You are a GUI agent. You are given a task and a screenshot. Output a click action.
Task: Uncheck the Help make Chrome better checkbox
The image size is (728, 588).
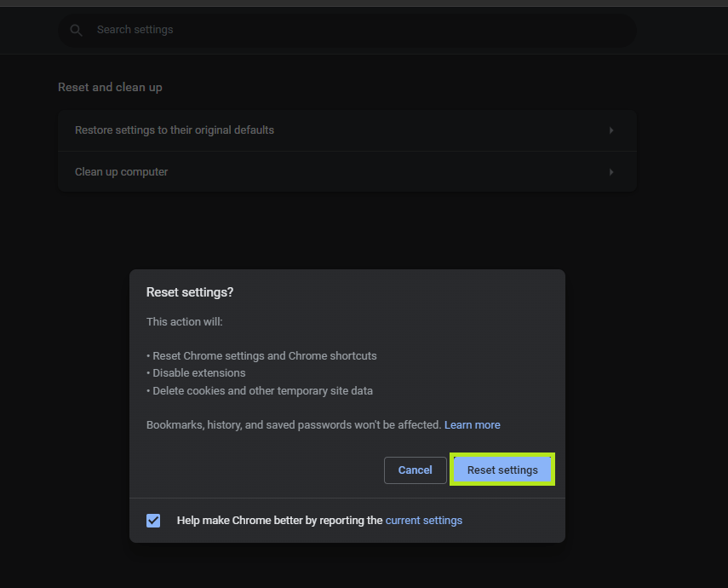point(153,520)
